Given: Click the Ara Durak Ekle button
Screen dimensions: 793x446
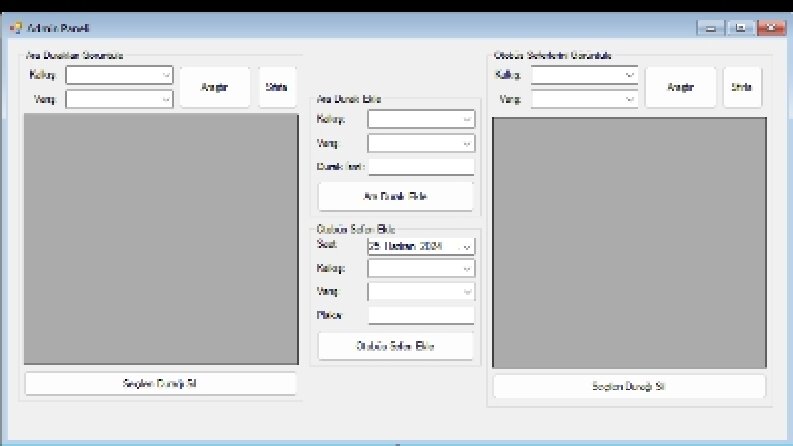Looking at the screenshot, I should (395, 196).
